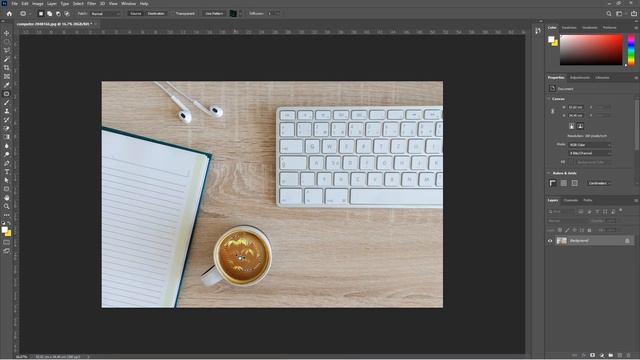Image resolution: width=640 pixels, height=360 pixels.
Task: Select the Crop tool
Action: click(x=7, y=68)
